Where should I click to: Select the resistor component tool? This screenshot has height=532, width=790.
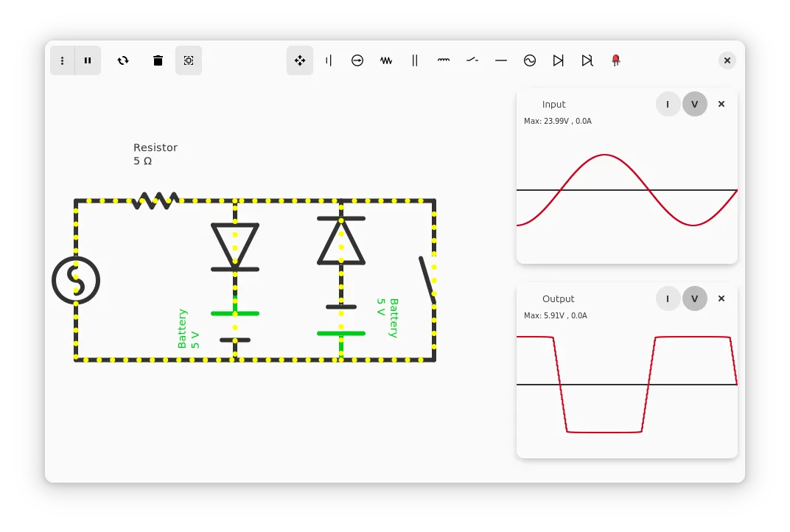click(386, 60)
